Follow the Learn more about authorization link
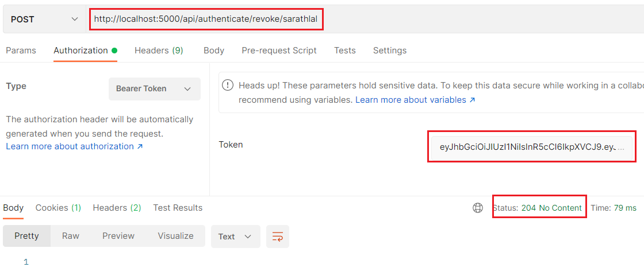This screenshot has width=644, height=279. pyautogui.click(x=74, y=146)
